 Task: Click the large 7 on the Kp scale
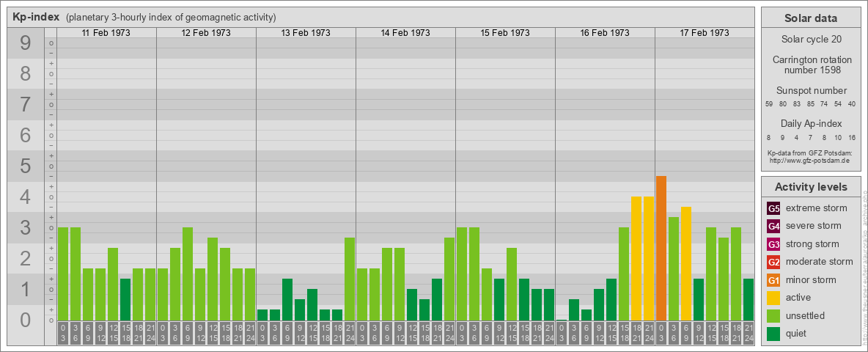click(x=26, y=105)
